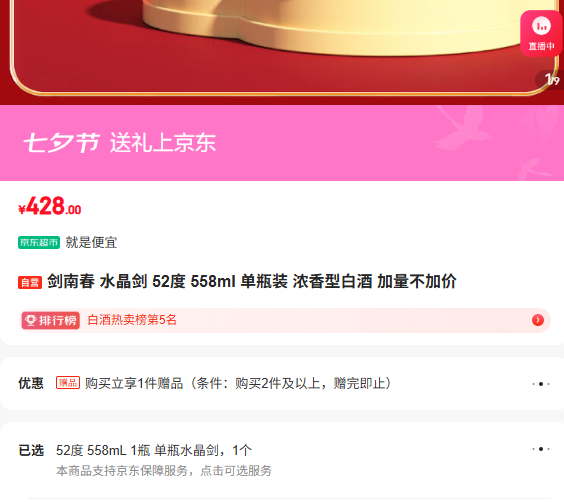Click the 1/9 image counter

click(x=551, y=79)
